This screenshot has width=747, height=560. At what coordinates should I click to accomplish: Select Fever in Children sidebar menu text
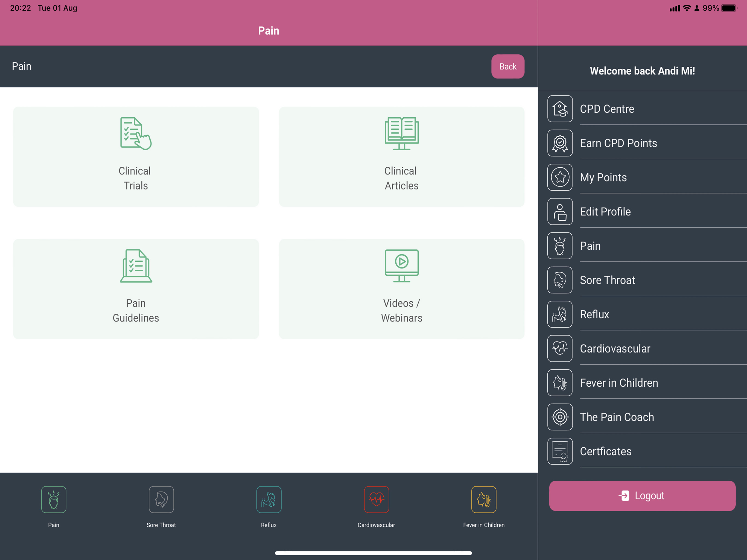pos(619,383)
